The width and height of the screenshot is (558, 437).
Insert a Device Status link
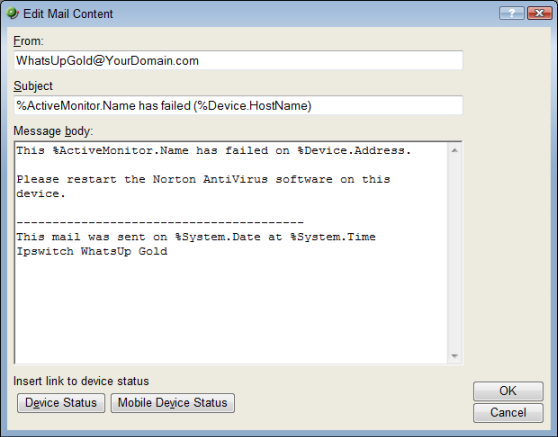61,403
